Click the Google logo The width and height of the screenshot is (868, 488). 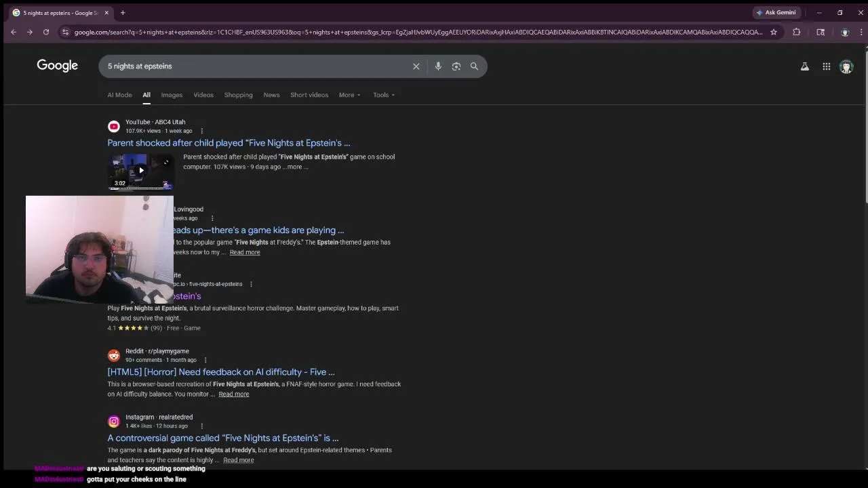[58, 66]
